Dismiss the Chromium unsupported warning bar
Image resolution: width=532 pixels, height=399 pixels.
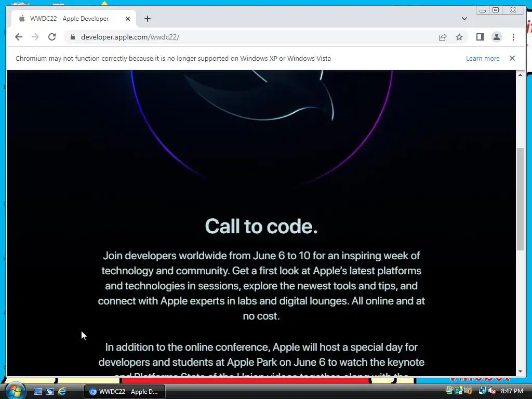[x=512, y=58]
